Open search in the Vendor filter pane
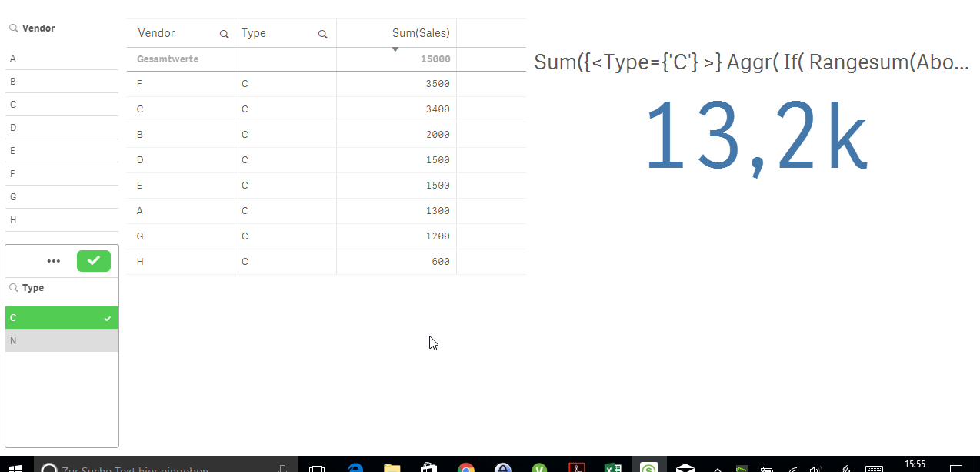980x472 pixels. 14,28
